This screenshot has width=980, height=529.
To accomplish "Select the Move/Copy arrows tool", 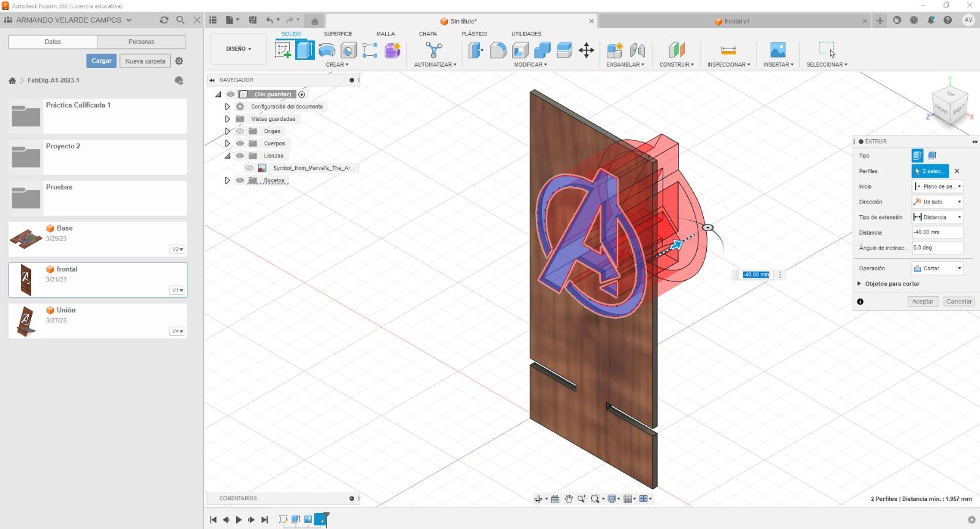I will [586, 50].
